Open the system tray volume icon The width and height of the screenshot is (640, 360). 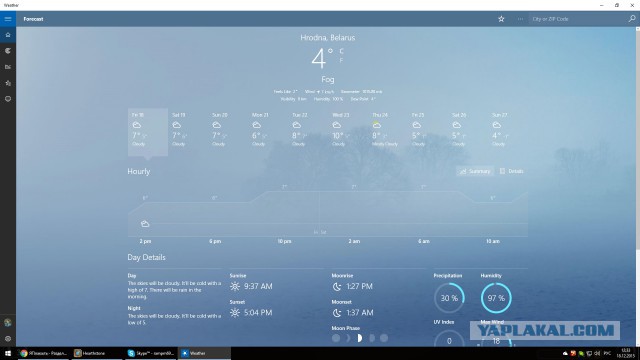click(x=597, y=353)
